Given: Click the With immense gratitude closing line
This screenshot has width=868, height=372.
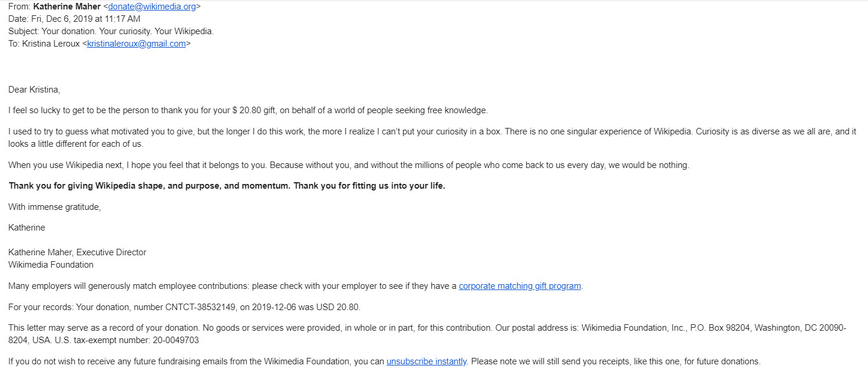Looking at the screenshot, I should pos(55,207).
